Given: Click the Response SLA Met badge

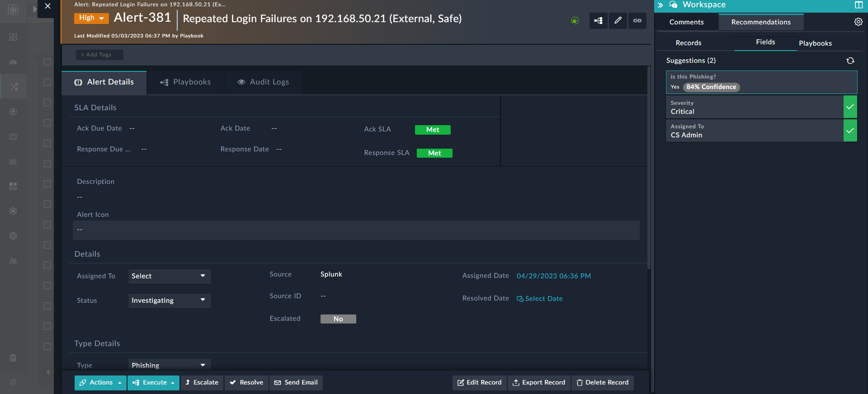Looking at the screenshot, I should pos(434,153).
